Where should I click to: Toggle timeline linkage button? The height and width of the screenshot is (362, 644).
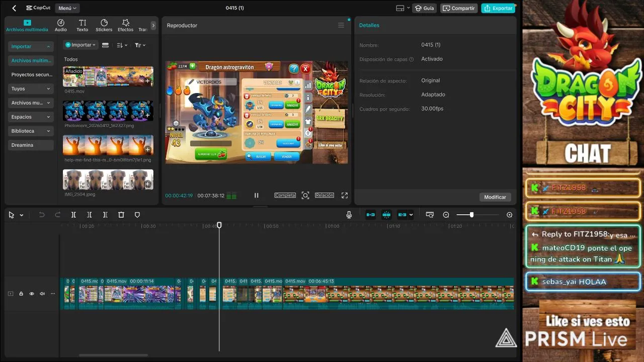click(x=402, y=215)
